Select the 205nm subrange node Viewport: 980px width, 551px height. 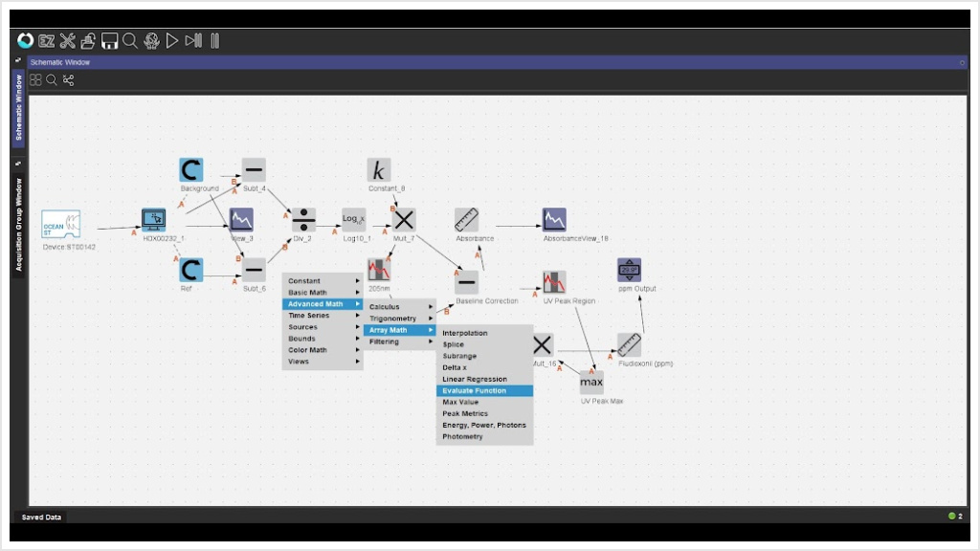(x=379, y=270)
